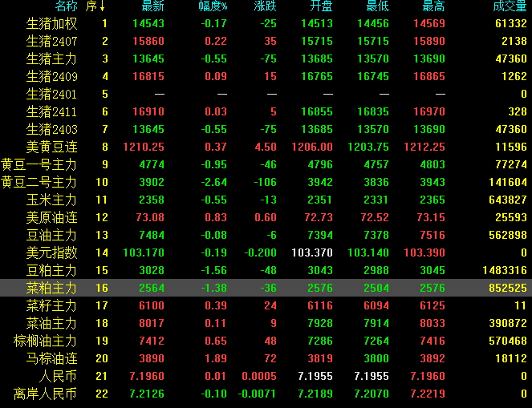
Task: Sort by 最低 column header
Action: coord(378,6)
